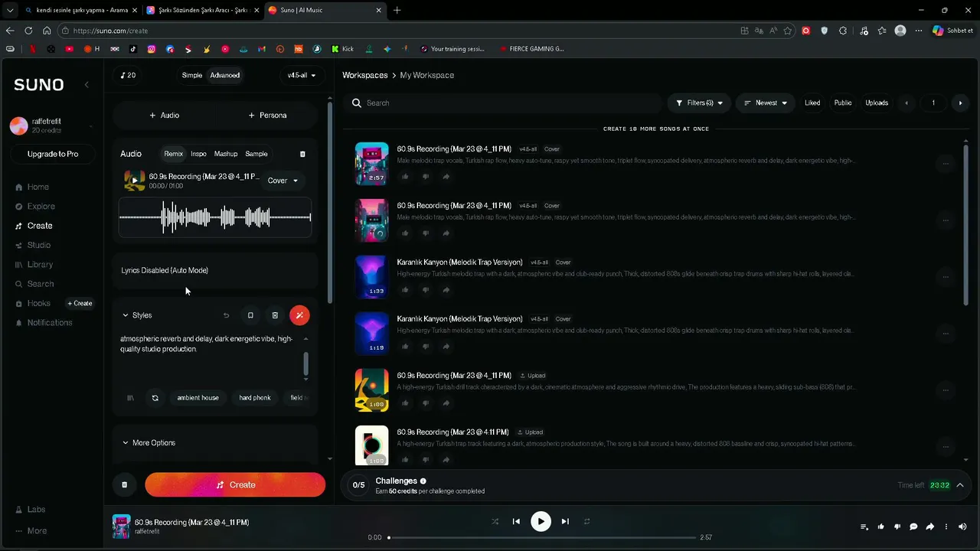Select the Mashup audio tab
Screen dimensions: 980x551
pyautogui.click(x=226, y=154)
